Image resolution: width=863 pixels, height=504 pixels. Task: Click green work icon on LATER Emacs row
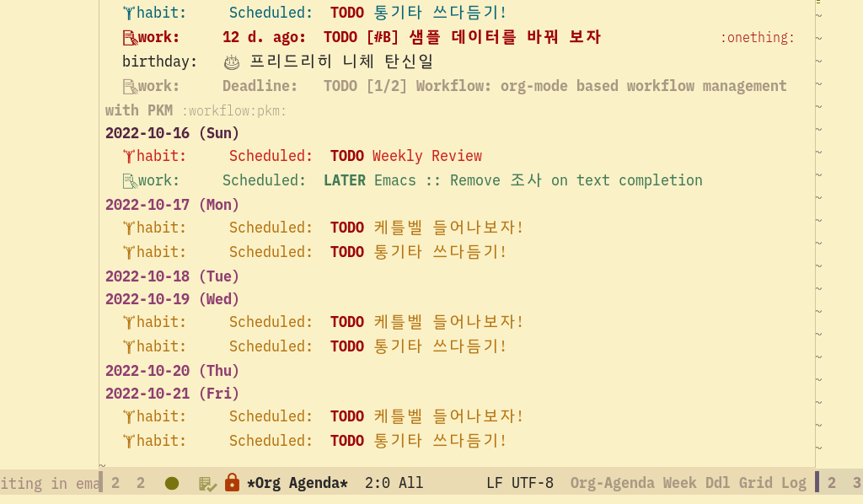(130, 181)
